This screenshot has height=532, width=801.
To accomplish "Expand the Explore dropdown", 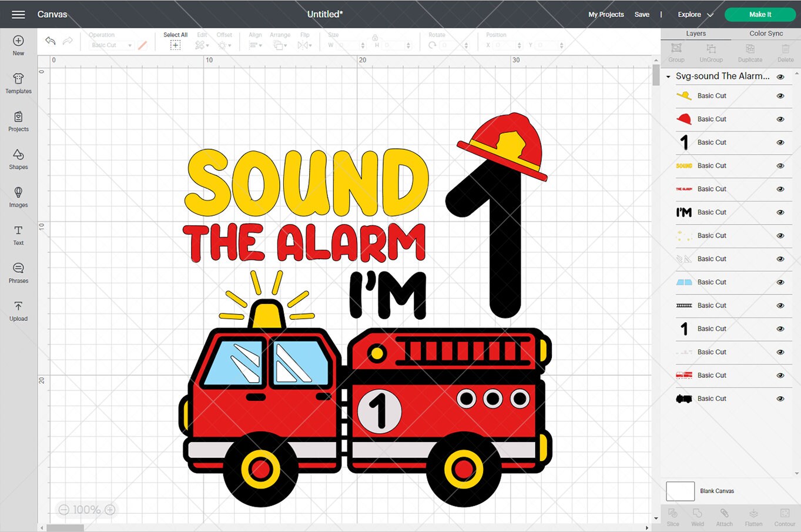I will click(693, 14).
